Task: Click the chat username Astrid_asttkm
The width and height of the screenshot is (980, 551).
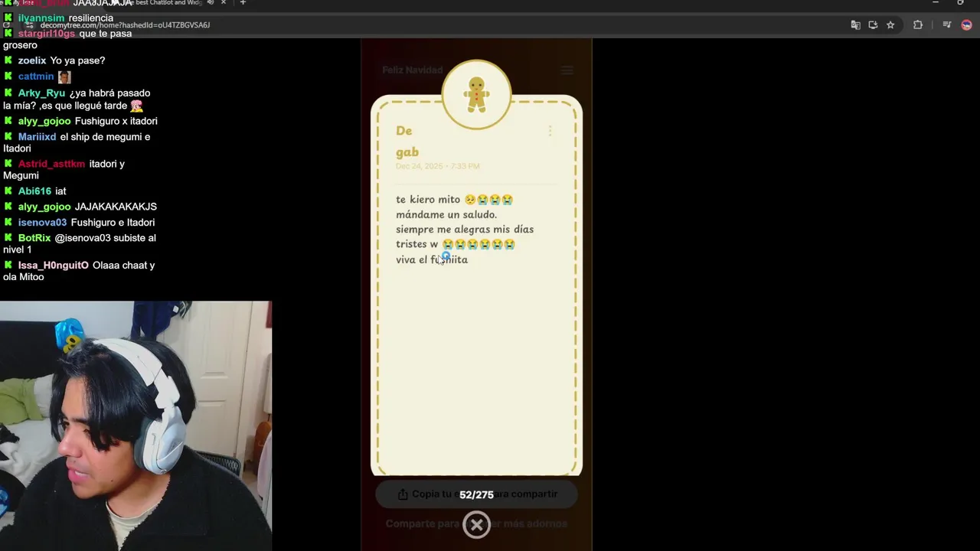Action: pos(52,164)
